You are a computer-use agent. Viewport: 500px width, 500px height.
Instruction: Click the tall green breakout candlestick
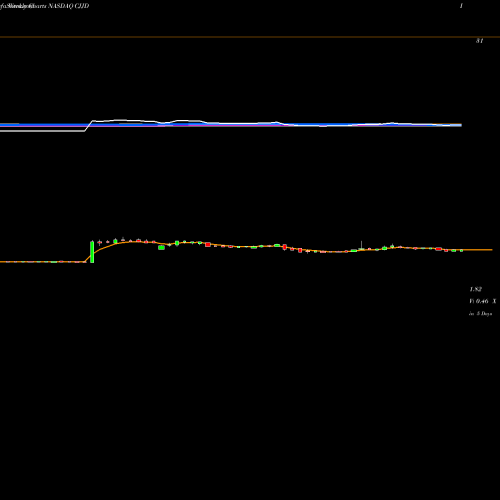point(92,252)
